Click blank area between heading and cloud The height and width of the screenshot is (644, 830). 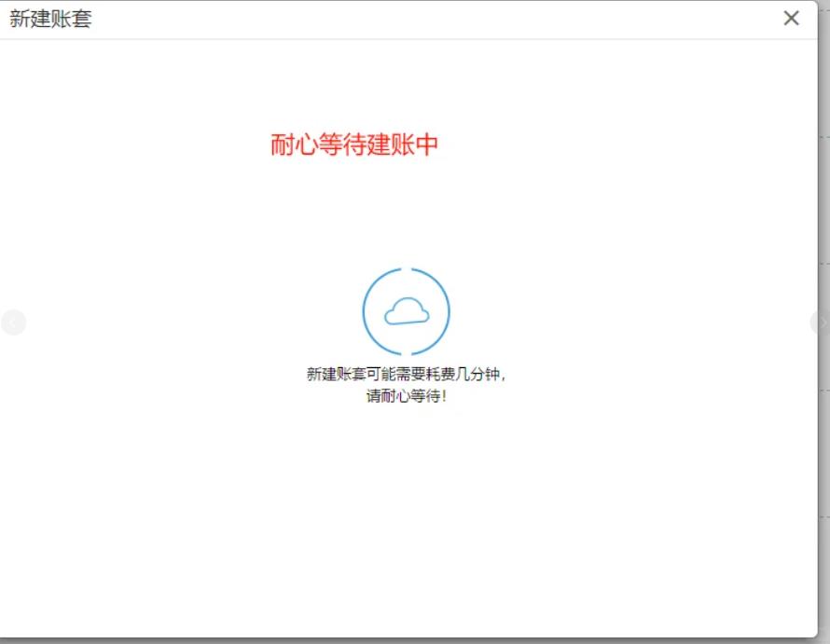click(406, 214)
